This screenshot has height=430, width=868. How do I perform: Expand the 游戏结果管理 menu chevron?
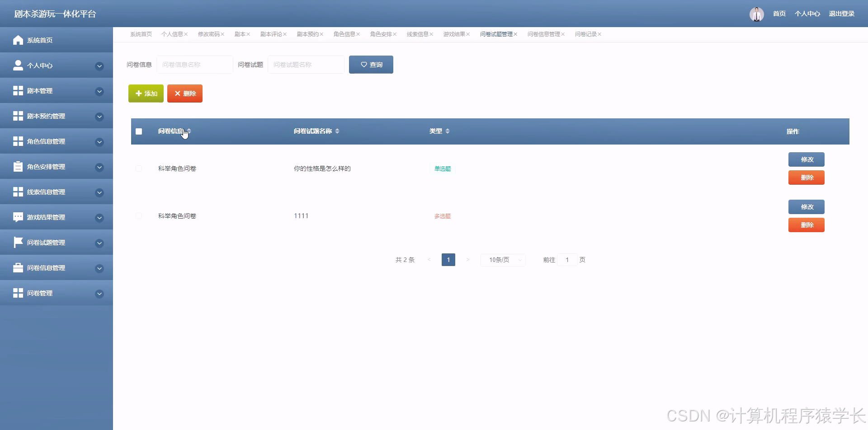pos(99,218)
